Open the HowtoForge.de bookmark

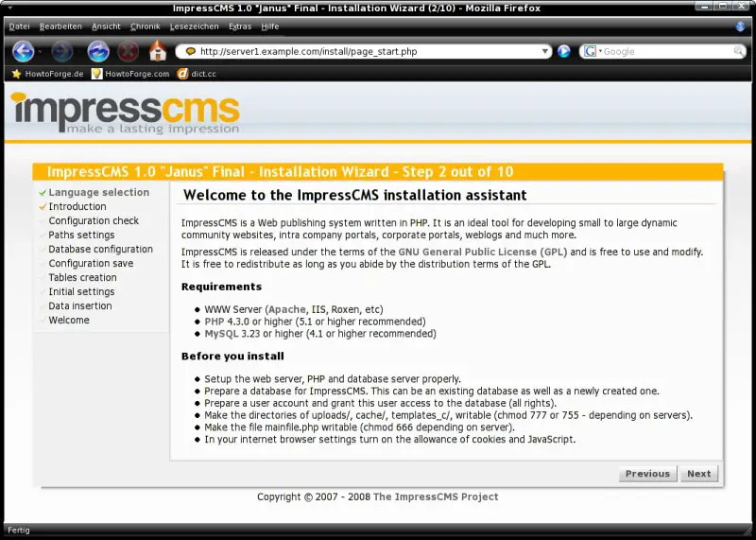coord(48,74)
